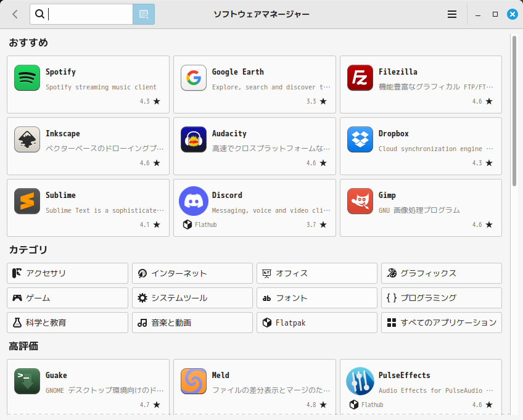Open PulseEffects in the 高評価 section

point(421,387)
